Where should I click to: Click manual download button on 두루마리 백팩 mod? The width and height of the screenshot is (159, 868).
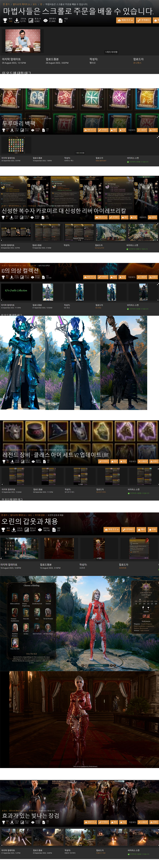coord(153,130)
